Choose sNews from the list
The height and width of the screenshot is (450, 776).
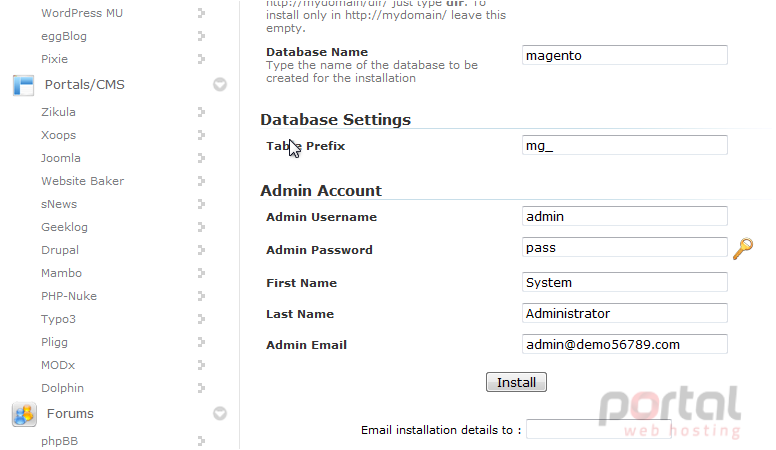tap(59, 204)
